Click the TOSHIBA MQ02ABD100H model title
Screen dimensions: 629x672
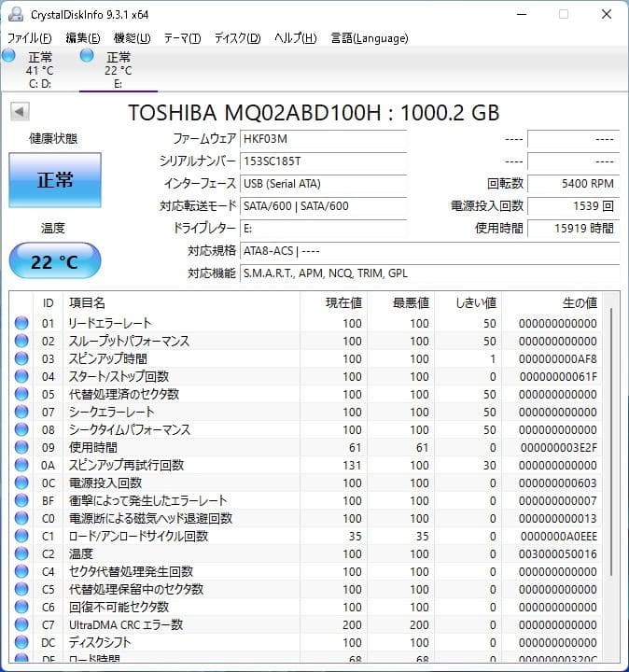[314, 113]
